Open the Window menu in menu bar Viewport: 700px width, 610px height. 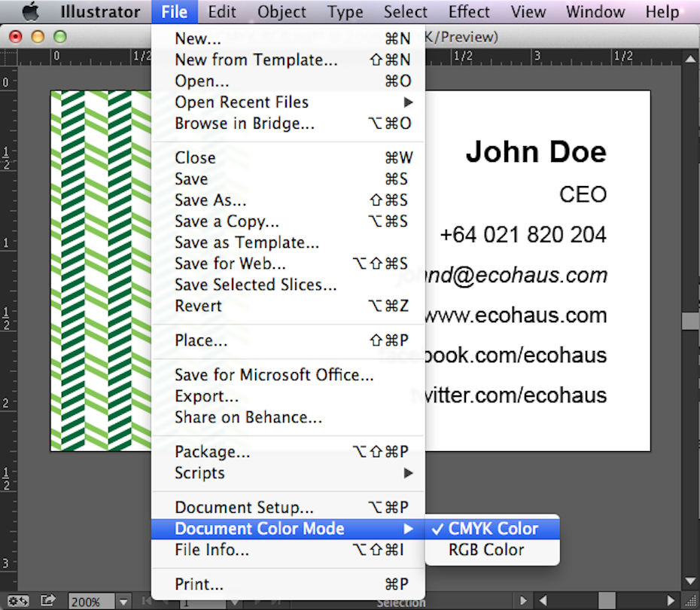(x=595, y=11)
